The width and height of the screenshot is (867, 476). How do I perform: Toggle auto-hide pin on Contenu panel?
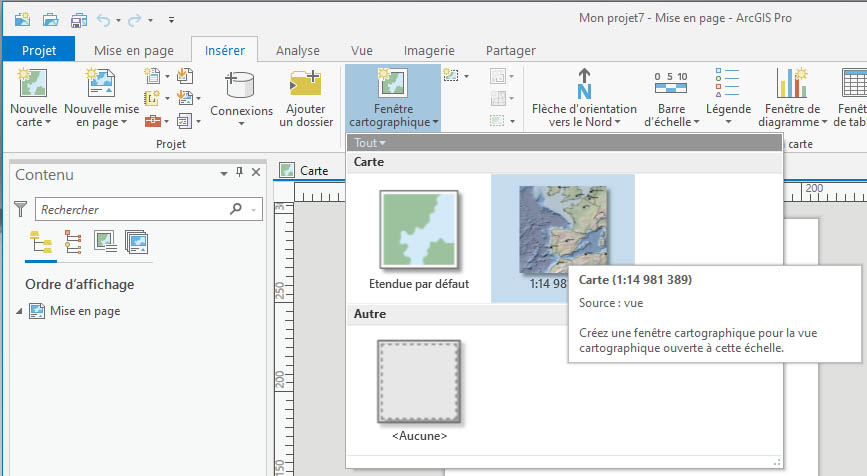click(x=239, y=173)
